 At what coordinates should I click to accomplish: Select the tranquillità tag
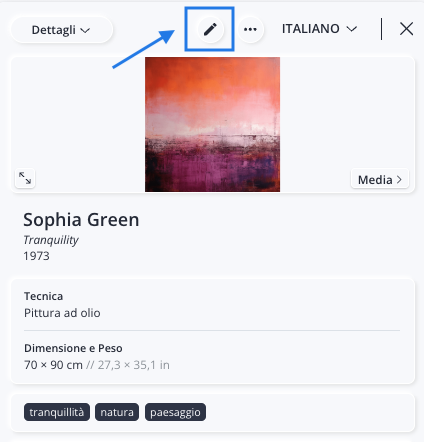[57, 412]
